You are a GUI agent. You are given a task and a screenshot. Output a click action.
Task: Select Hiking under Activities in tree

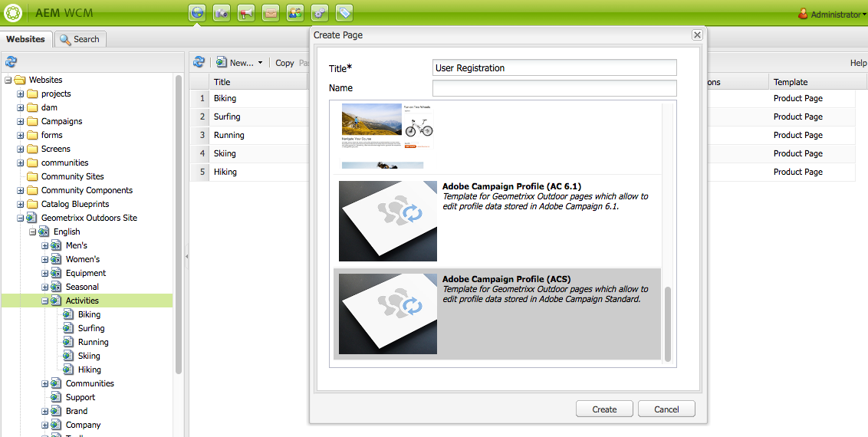[89, 370]
